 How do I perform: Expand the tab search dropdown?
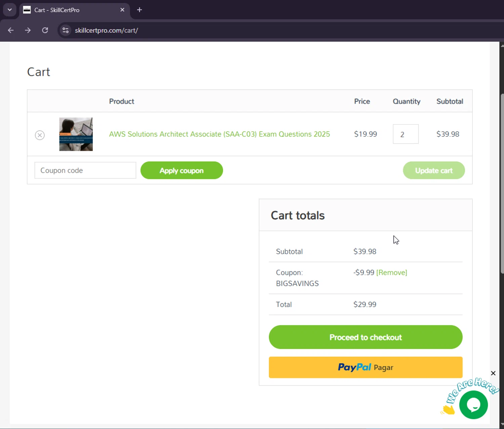click(10, 10)
